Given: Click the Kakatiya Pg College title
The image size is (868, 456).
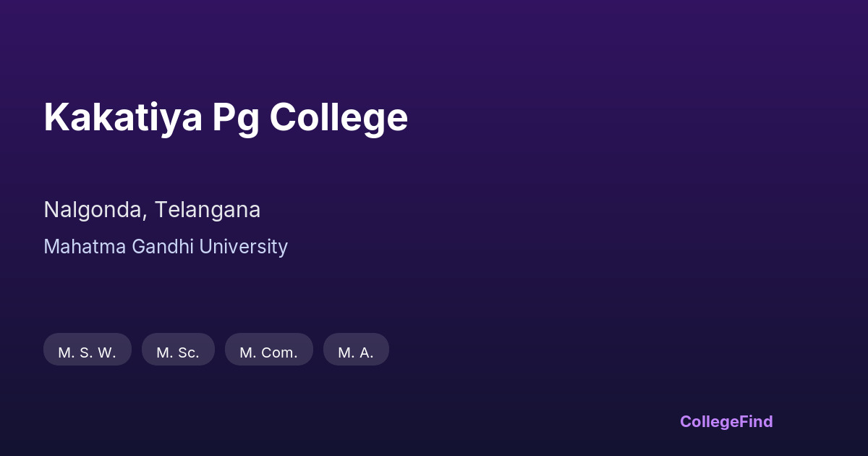Looking at the screenshot, I should pos(226,117).
